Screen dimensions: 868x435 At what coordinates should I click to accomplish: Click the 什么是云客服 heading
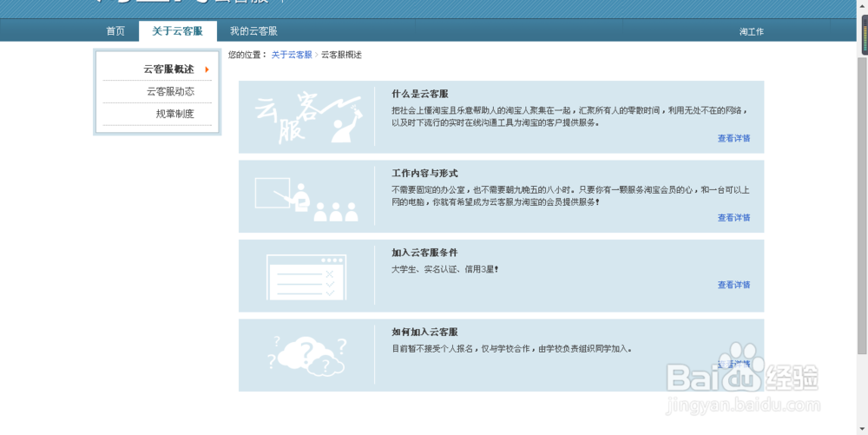point(420,94)
